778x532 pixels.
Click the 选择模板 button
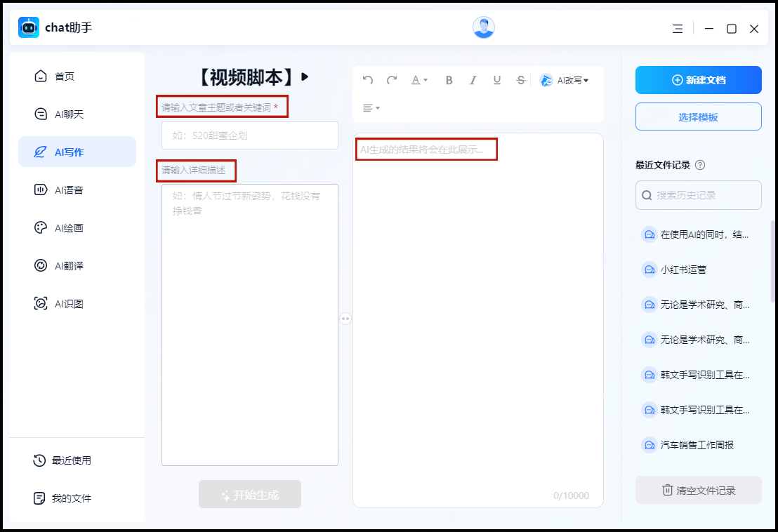[698, 117]
